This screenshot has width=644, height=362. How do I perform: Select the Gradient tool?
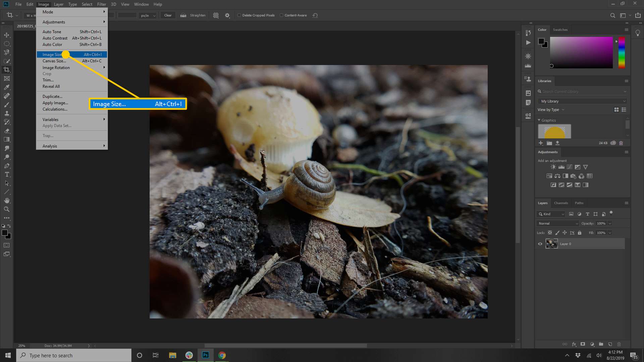click(7, 140)
